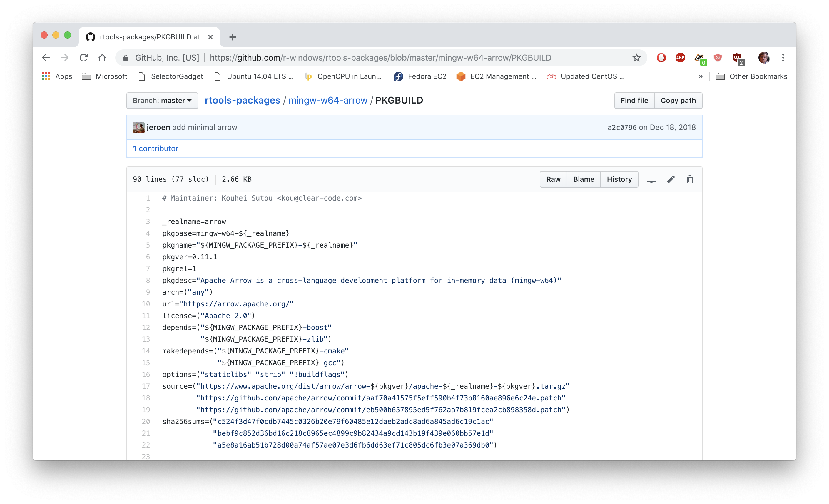
Task: Open the mingw-w64-arrow folder link
Action: [327, 101]
